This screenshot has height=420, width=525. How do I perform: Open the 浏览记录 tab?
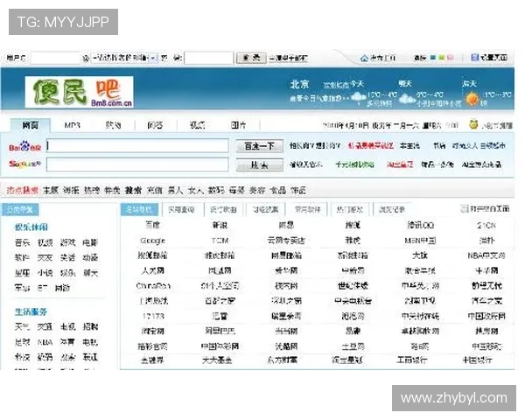pyautogui.click(x=392, y=210)
